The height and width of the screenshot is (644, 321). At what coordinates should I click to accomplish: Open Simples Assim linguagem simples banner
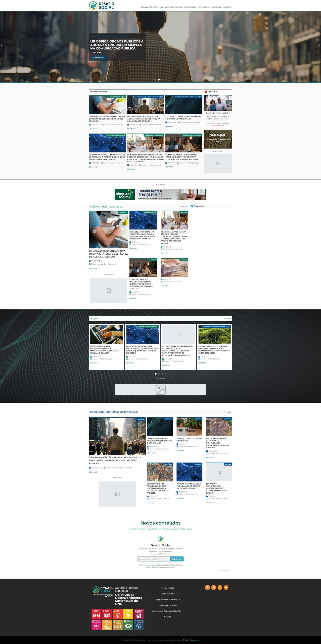[x=160, y=194]
